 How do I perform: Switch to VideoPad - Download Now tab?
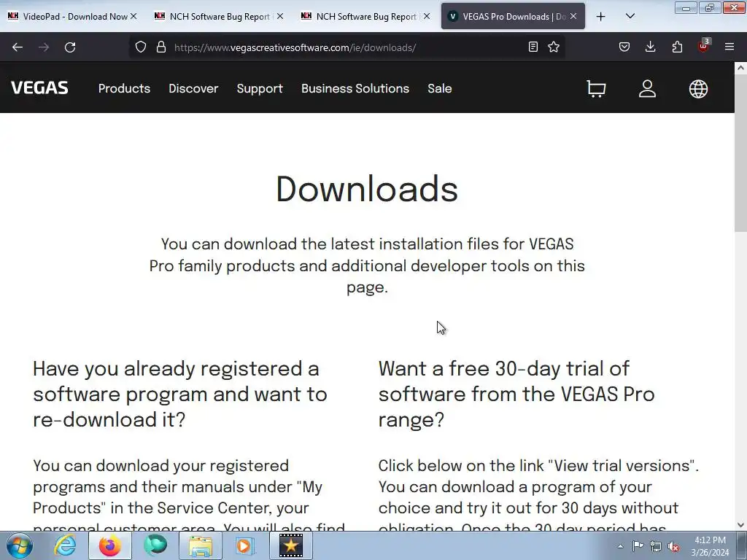click(x=71, y=17)
